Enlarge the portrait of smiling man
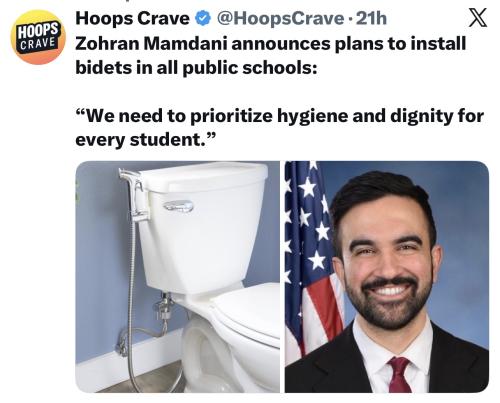Viewport: 500px width, 403px height. pos(387,277)
